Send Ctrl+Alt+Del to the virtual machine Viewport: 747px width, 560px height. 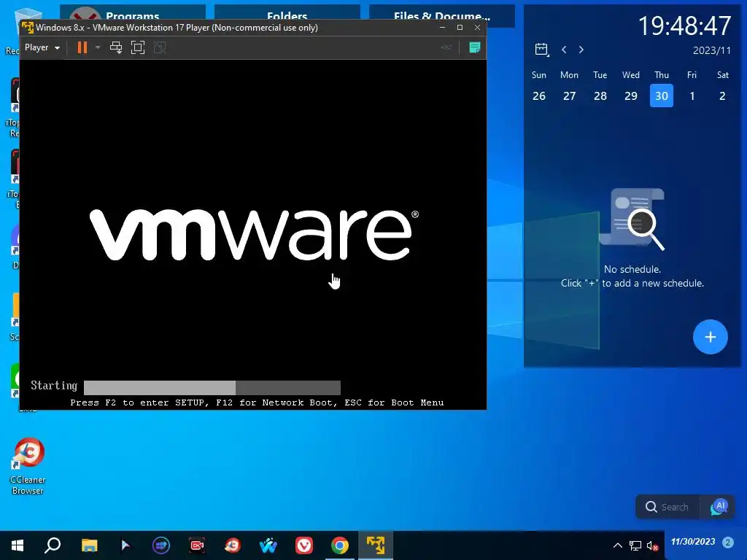pos(116,47)
